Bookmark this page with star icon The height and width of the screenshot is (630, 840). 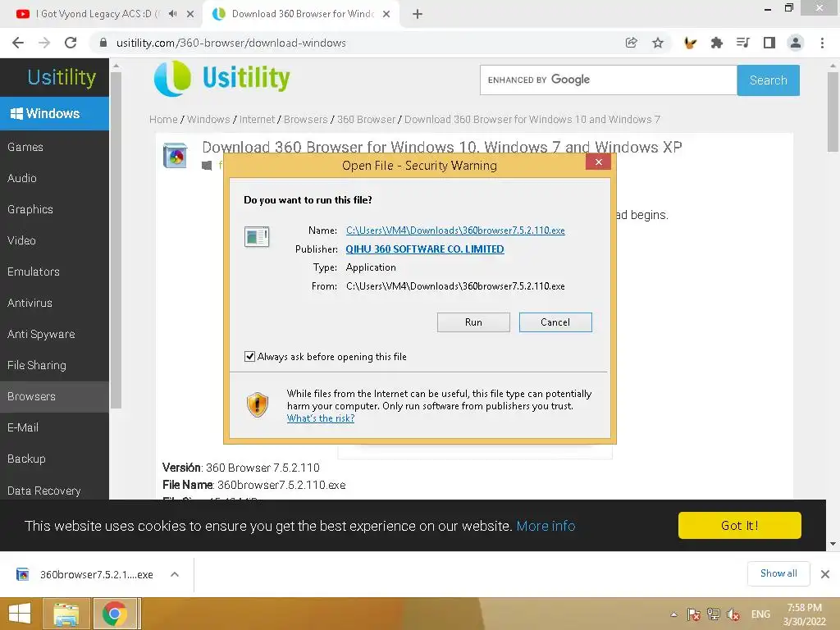click(x=658, y=43)
